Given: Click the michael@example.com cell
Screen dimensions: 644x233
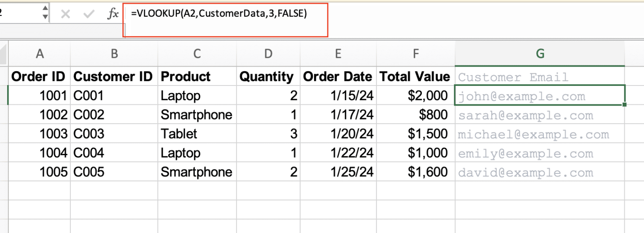Looking at the screenshot, I should pyautogui.click(x=540, y=134).
